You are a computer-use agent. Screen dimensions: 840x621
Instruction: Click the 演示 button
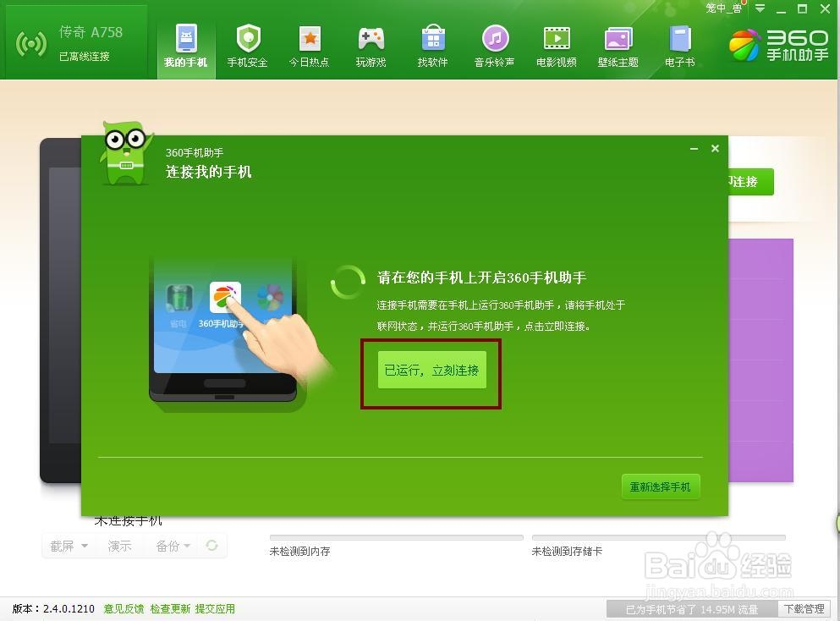(x=119, y=546)
